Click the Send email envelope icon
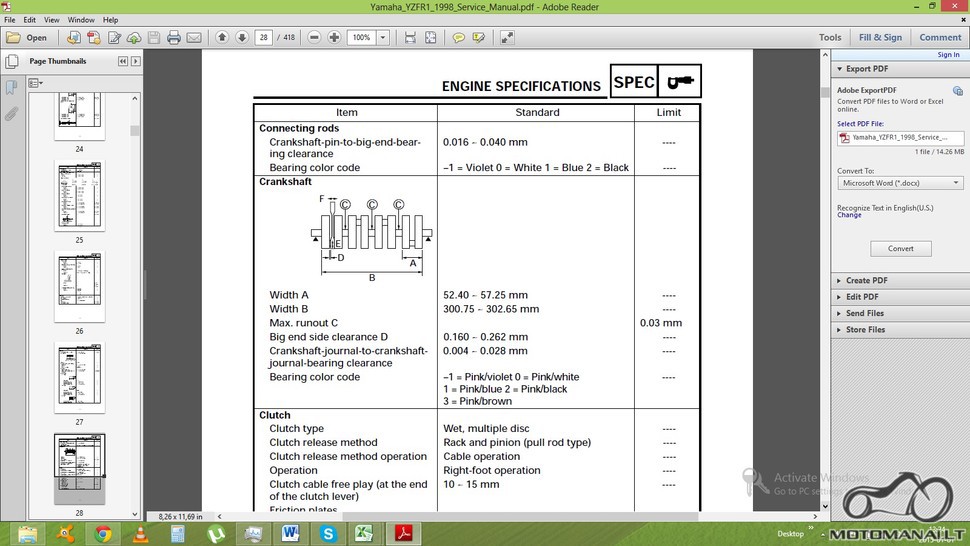 (194, 38)
